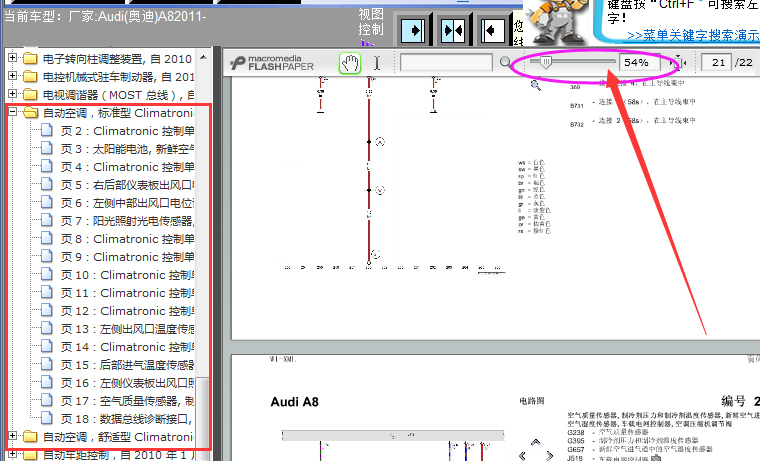Click document icon of 页 2 entry
760x461 pixels.
[x=47, y=130]
